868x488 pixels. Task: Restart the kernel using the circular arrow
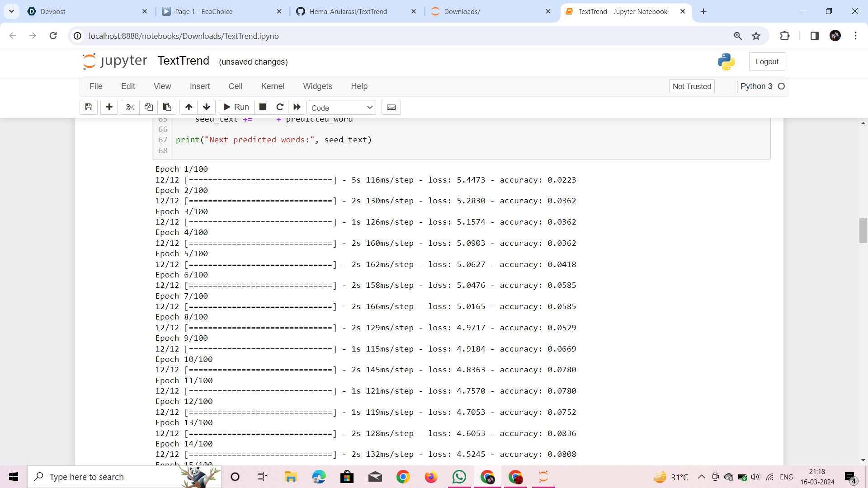coord(280,107)
